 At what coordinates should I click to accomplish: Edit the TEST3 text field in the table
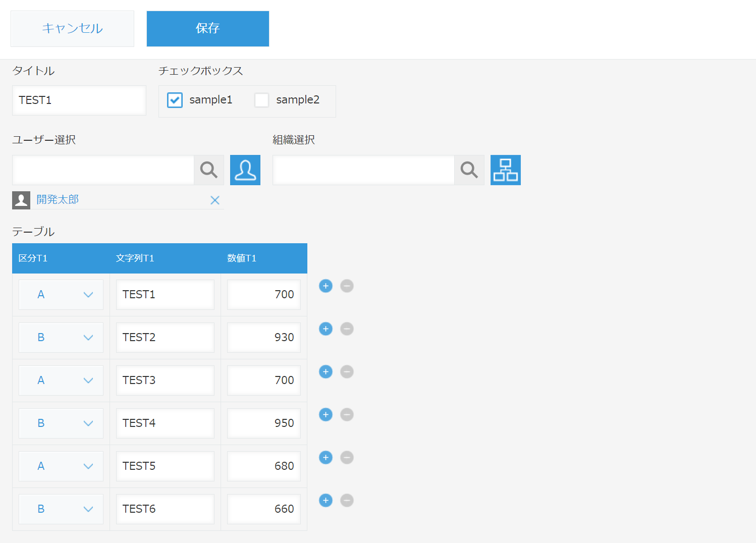165,381
